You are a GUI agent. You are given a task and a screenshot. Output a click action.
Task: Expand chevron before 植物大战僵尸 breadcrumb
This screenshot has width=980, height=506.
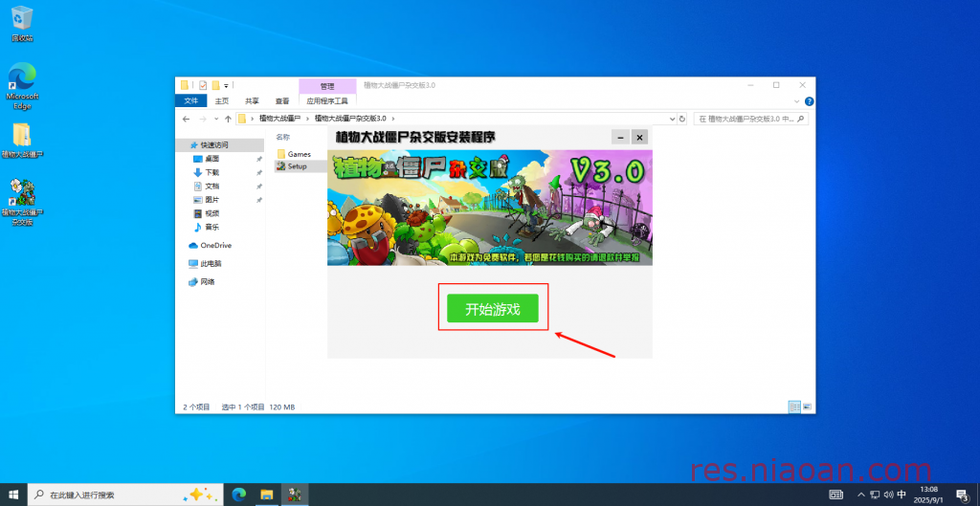pos(252,118)
